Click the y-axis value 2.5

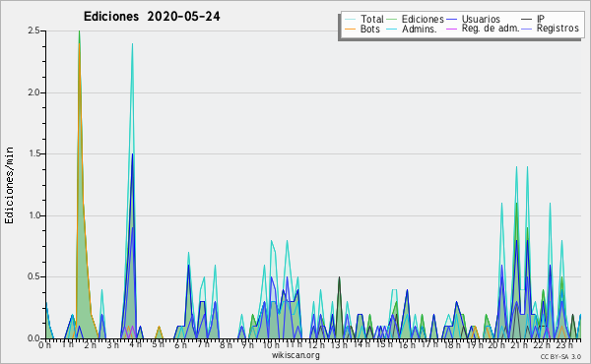pyautogui.click(x=33, y=30)
